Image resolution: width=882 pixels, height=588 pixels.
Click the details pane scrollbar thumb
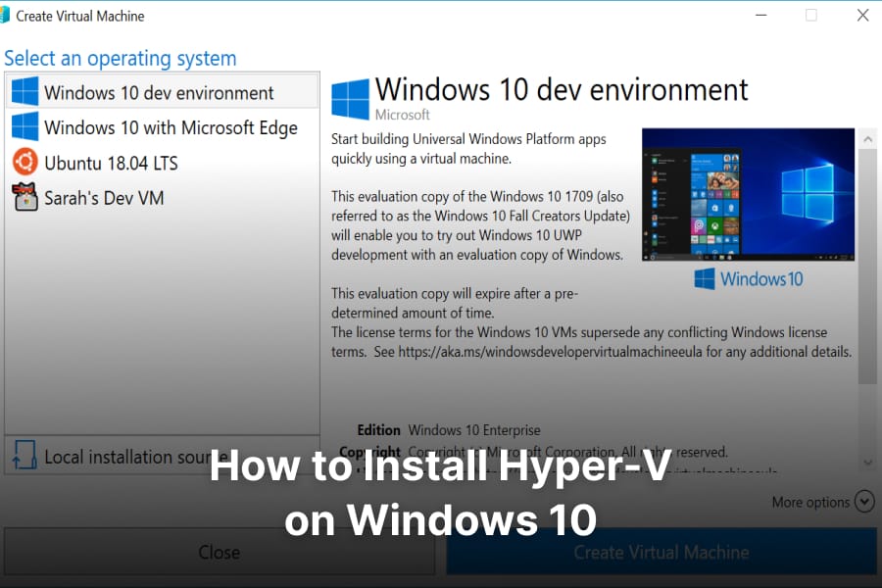(x=868, y=267)
